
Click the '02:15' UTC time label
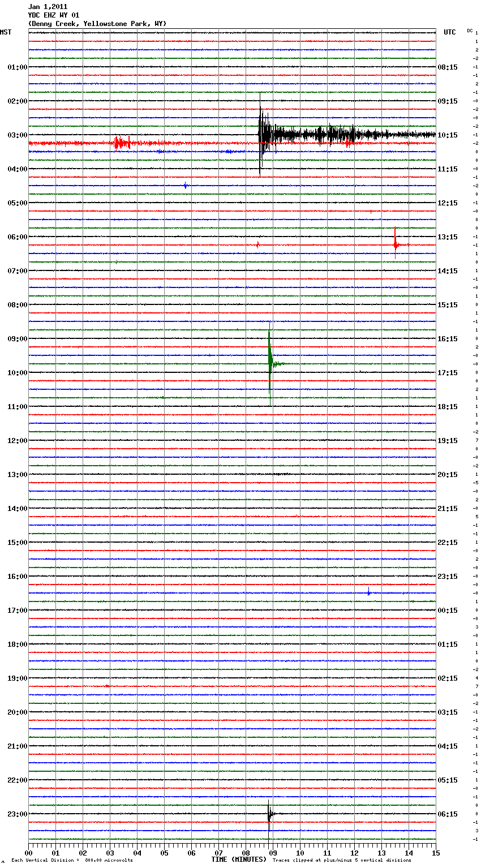tap(448, 678)
